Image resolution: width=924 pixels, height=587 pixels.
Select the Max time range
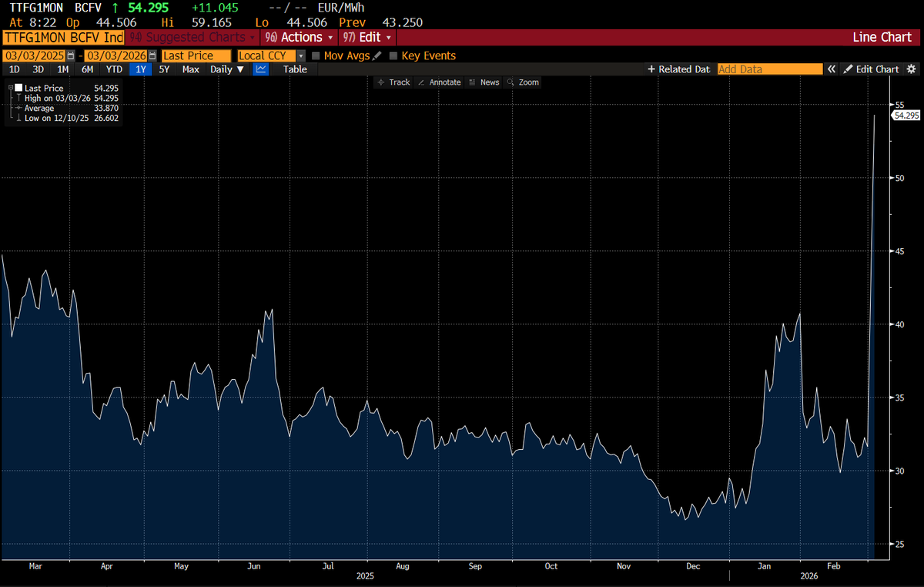pyautogui.click(x=190, y=69)
